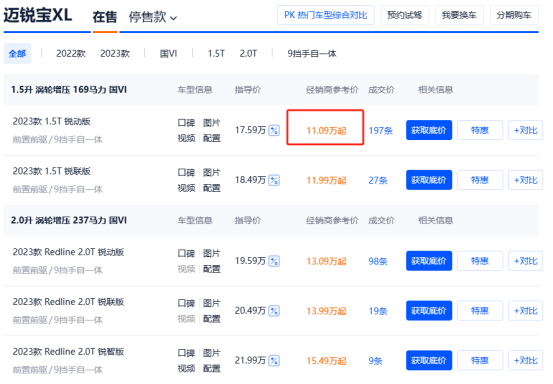553x384 pixels.
Task: Click dealer price 11.99万起
Action: coord(326,181)
